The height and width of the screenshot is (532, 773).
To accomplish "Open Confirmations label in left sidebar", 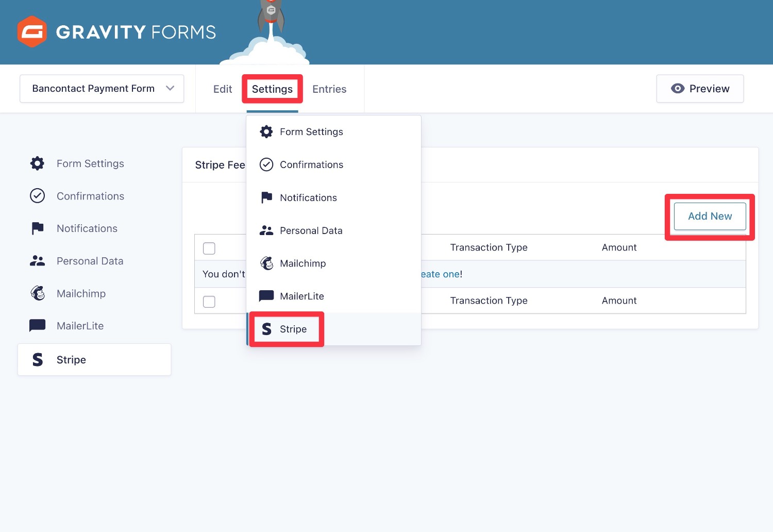I will pyautogui.click(x=90, y=196).
